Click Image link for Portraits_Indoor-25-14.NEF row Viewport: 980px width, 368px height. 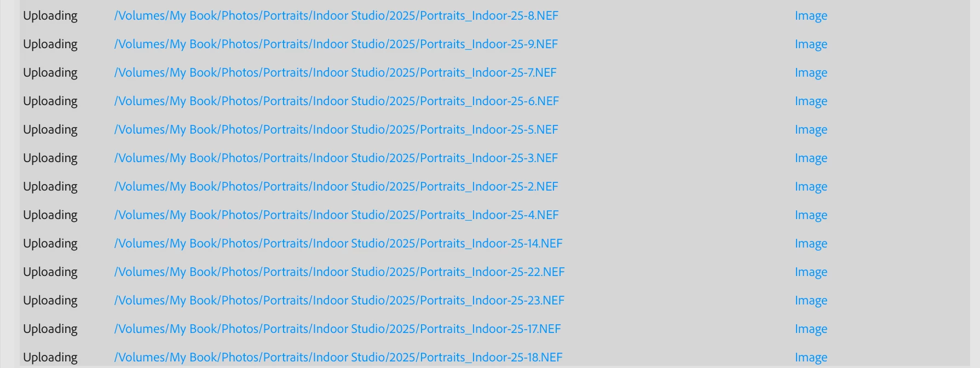[811, 244]
